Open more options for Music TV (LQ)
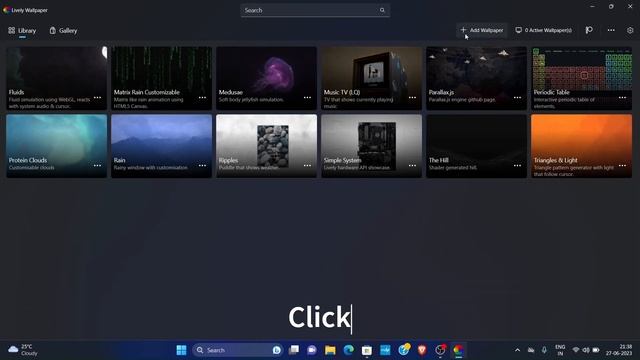The image size is (640, 360). pyautogui.click(x=413, y=98)
